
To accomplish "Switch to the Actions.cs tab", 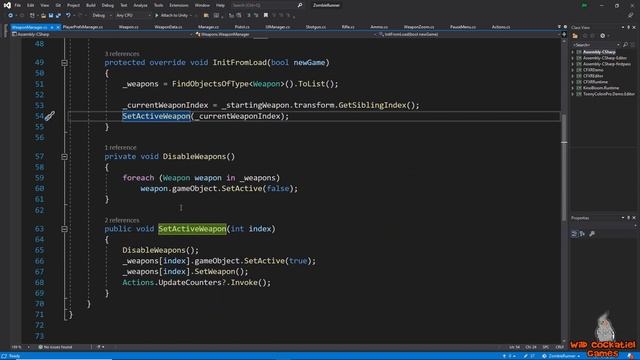I will pyautogui.click(x=501, y=27).
